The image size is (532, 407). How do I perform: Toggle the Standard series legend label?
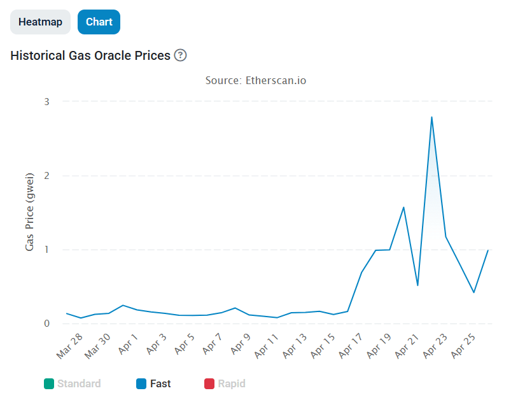click(x=79, y=383)
